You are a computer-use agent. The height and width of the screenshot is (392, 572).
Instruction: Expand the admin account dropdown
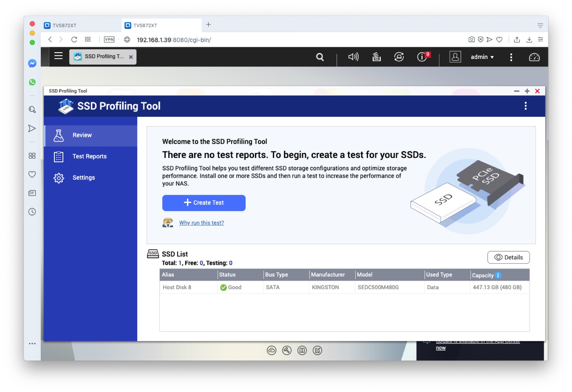point(482,57)
